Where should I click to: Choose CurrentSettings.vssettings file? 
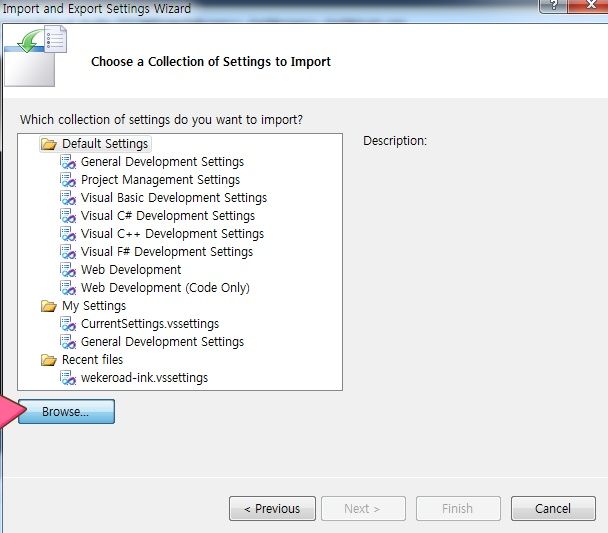coord(150,324)
